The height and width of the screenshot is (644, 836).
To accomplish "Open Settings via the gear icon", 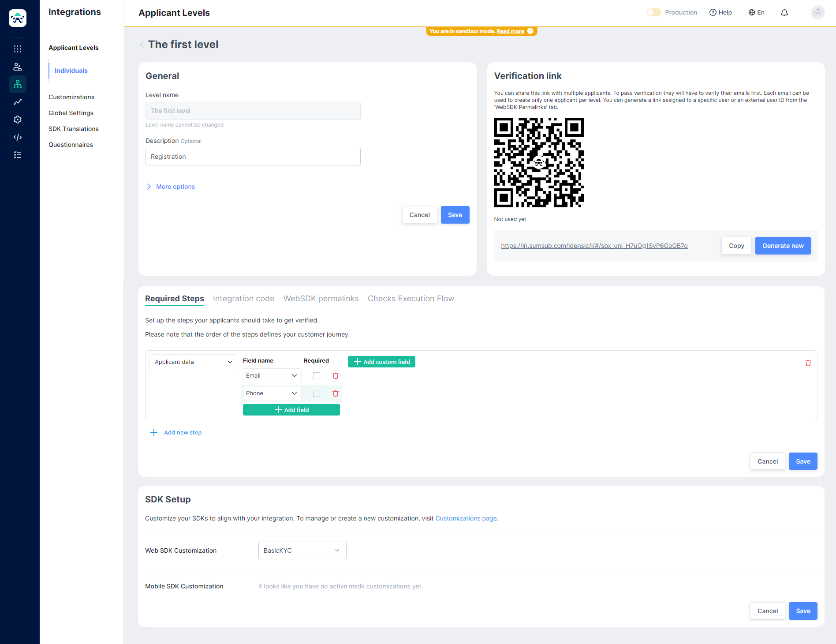I will point(18,119).
